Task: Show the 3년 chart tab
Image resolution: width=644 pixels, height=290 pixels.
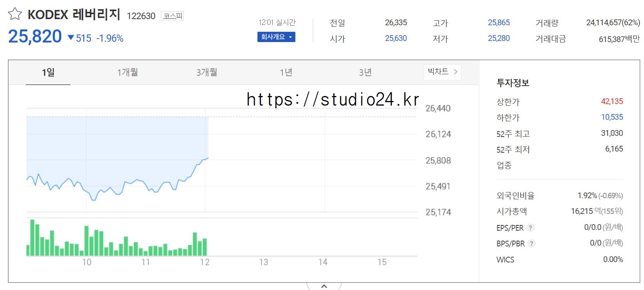Action: [x=365, y=72]
